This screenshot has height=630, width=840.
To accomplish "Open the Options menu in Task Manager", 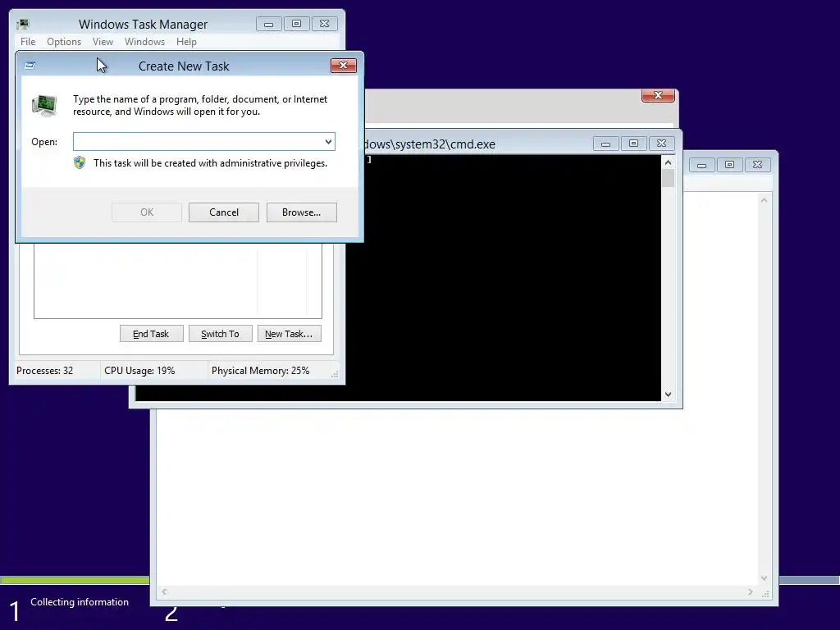I will point(64,42).
